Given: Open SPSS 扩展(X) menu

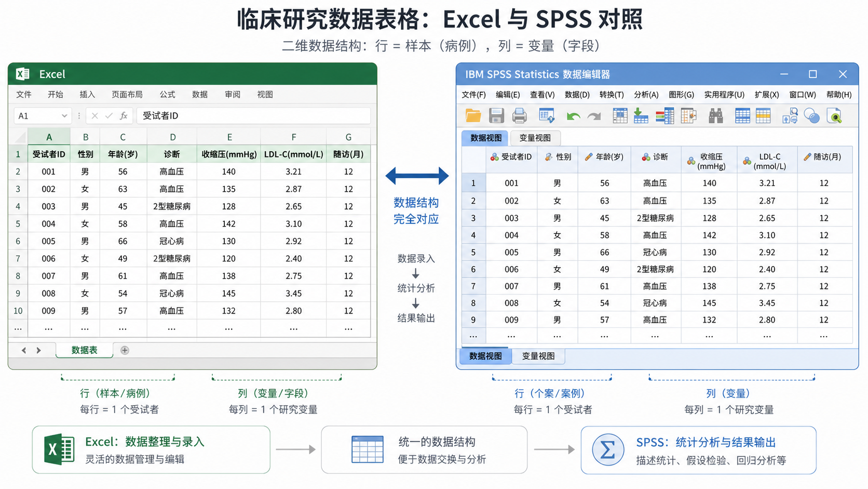Looking at the screenshot, I should pyautogui.click(x=767, y=95).
